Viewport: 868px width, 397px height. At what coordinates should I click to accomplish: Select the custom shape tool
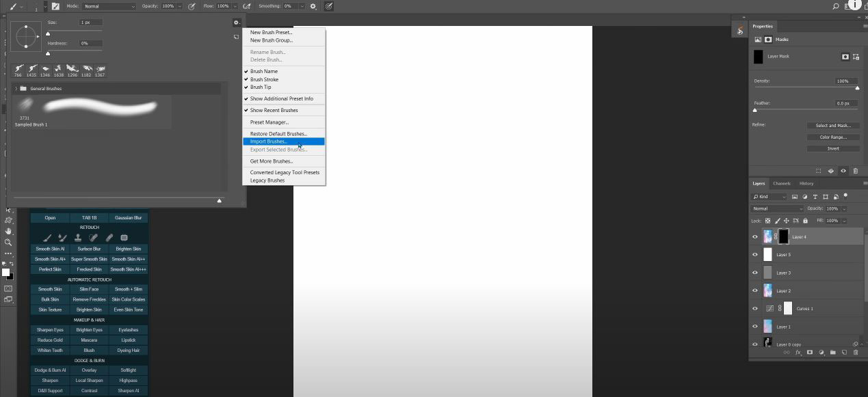coord(8,220)
